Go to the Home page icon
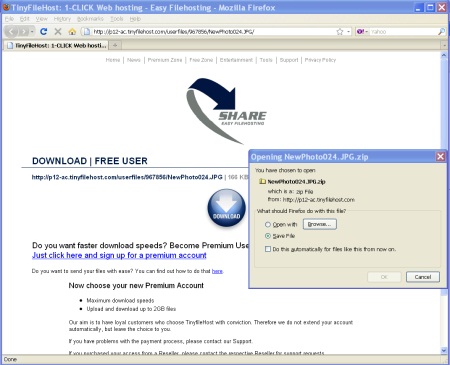450x365 pixels. pyautogui.click(x=72, y=32)
